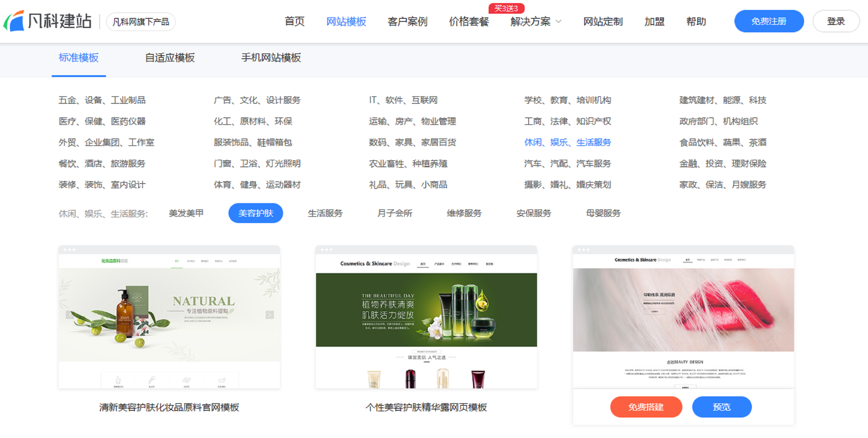Open the IT、软件、互联网 category link
The width and height of the screenshot is (868, 438).
click(403, 100)
